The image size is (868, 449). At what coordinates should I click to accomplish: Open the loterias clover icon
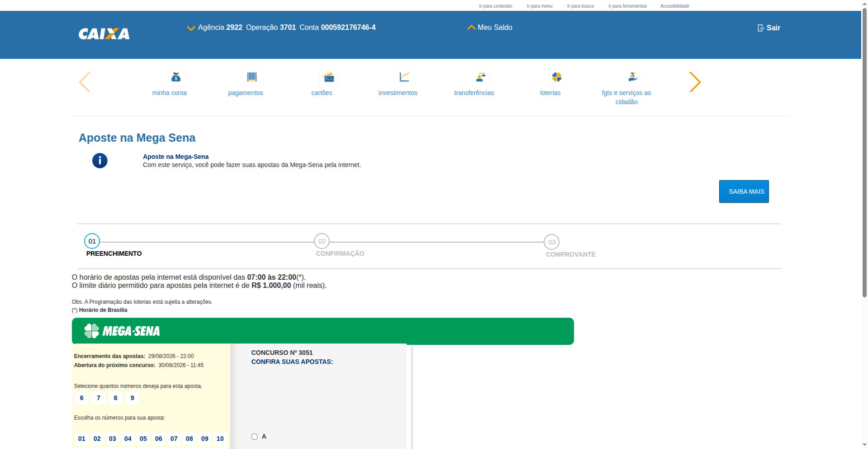coord(557,77)
